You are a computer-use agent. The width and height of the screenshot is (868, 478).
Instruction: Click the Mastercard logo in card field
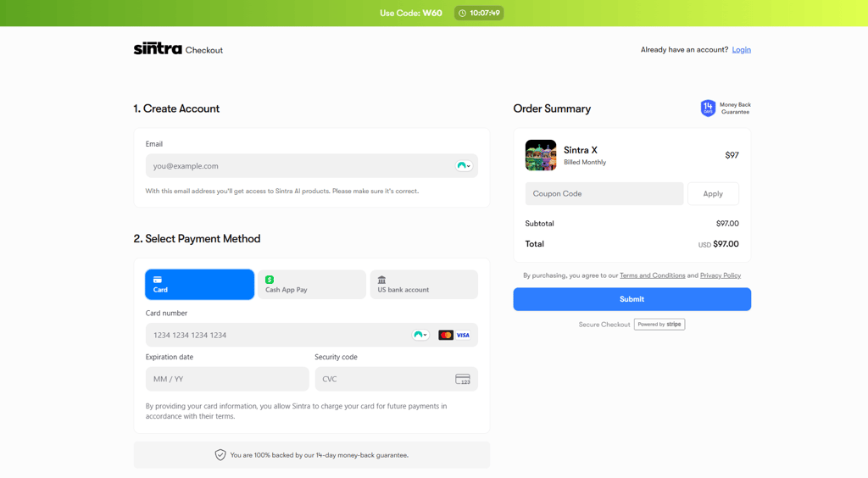click(x=446, y=335)
